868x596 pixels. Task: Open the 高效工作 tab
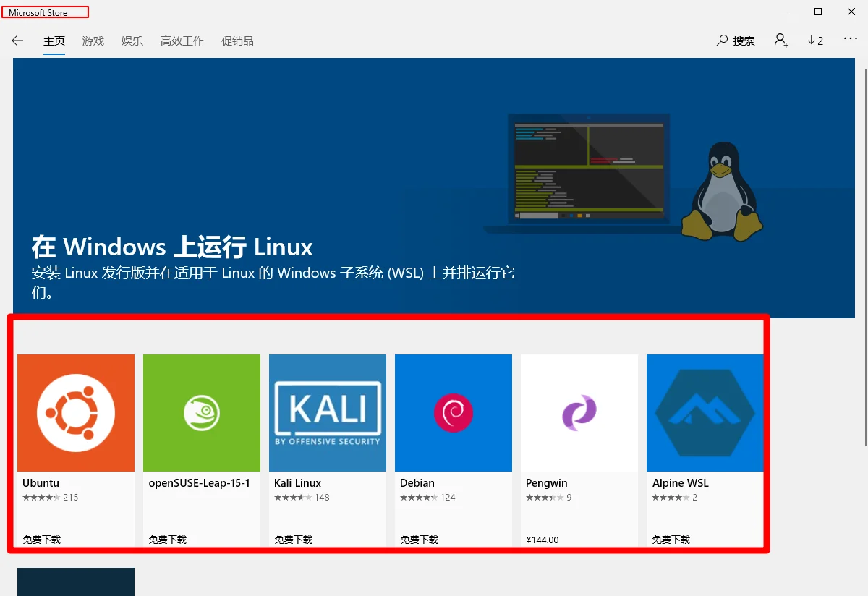[x=182, y=41]
